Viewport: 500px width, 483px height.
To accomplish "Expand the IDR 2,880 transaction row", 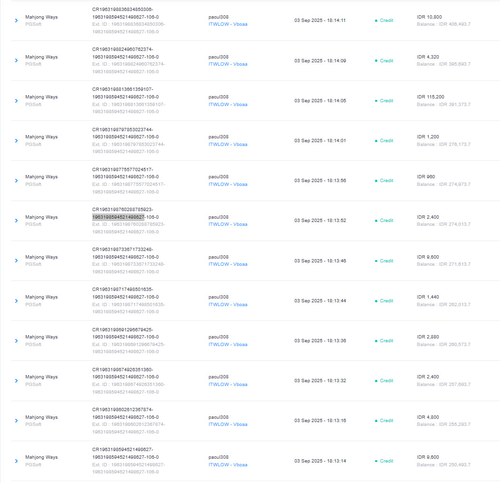I will (x=16, y=341).
